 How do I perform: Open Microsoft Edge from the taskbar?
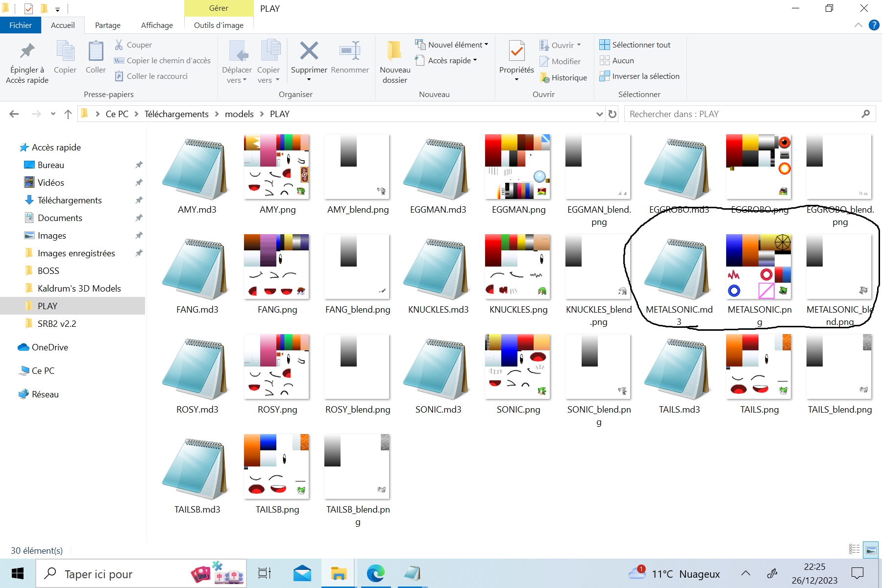click(x=376, y=573)
